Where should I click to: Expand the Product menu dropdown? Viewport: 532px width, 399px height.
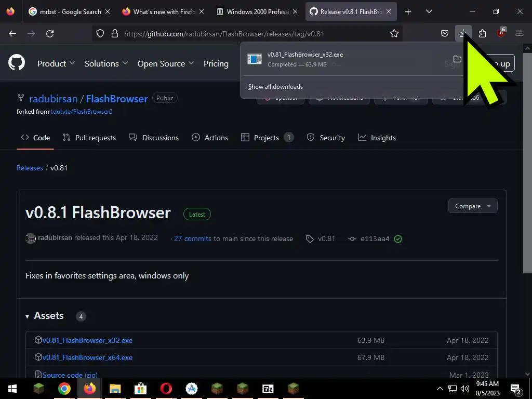(x=56, y=63)
